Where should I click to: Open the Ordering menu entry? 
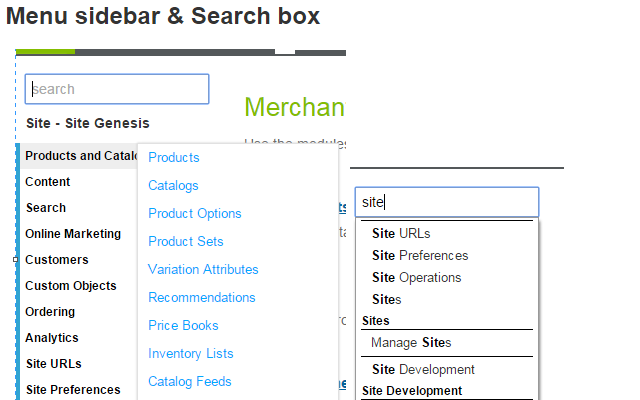pyautogui.click(x=50, y=312)
